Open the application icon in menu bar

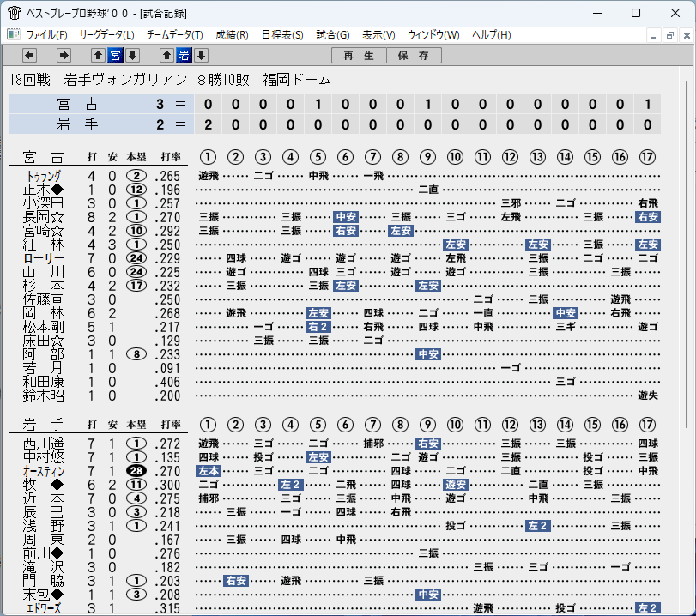pyautogui.click(x=14, y=34)
